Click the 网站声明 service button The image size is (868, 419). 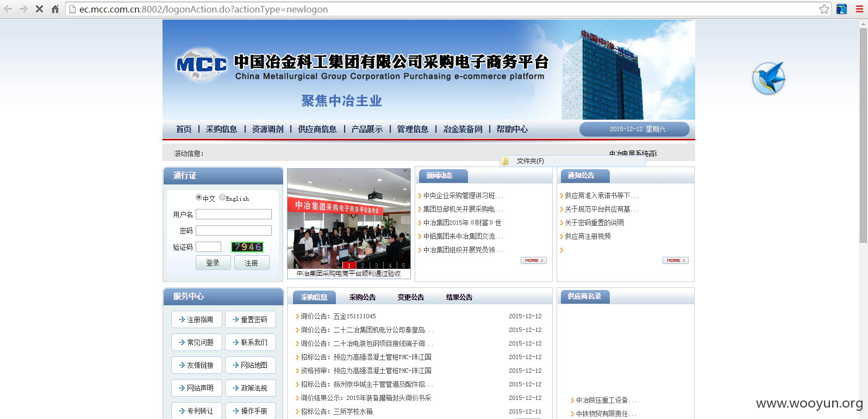coord(196,388)
